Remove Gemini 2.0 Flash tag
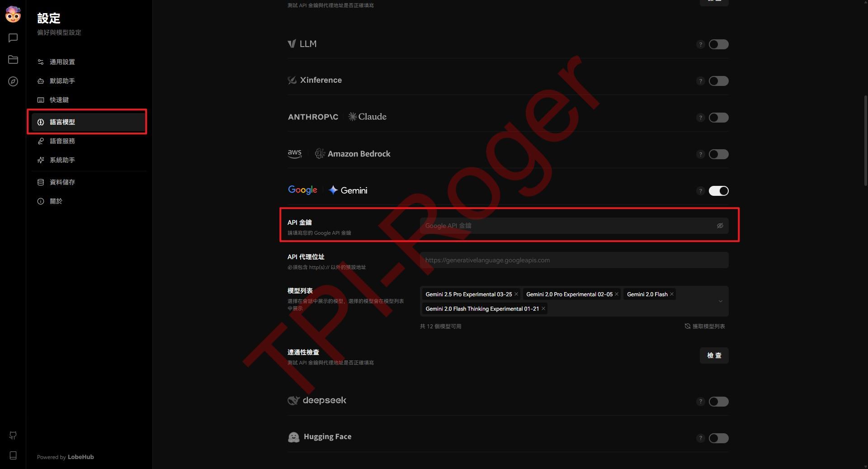The width and height of the screenshot is (868, 469). pos(671,294)
